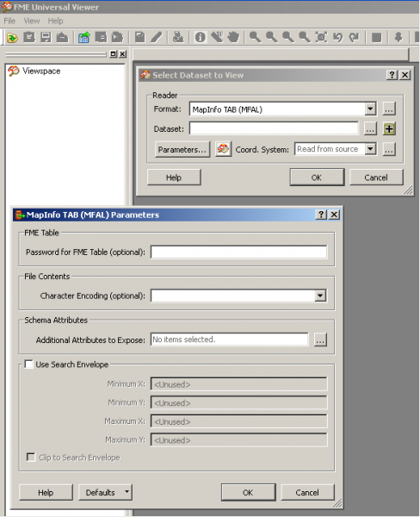Click the stop square icon in toolbar
Image resolution: width=420 pixels, height=517 pixels.
click(376, 37)
